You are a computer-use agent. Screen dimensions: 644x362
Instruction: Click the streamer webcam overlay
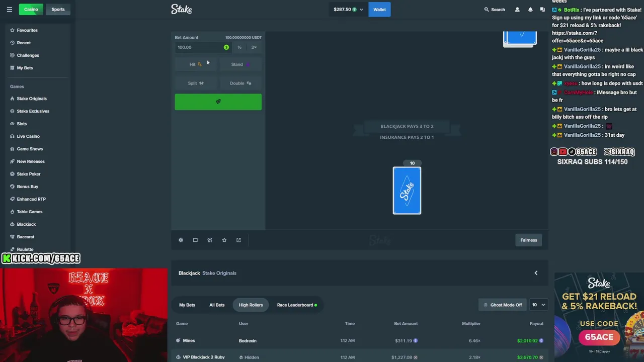click(84, 315)
